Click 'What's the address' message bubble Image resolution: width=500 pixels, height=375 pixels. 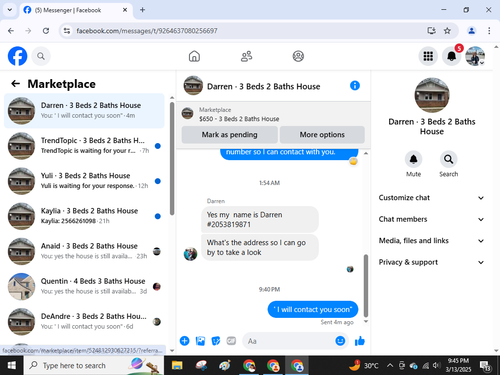pyautogui.click(x=260, y=247)
